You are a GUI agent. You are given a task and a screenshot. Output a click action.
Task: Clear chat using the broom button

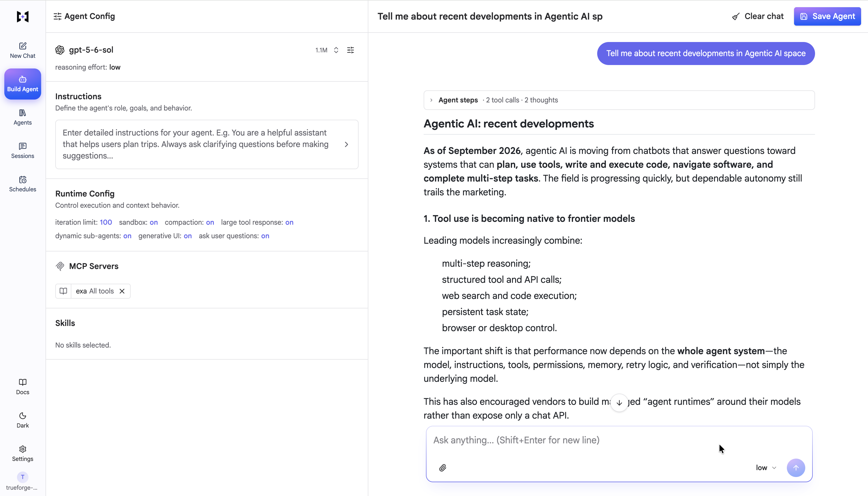click(x=758, y=16)
